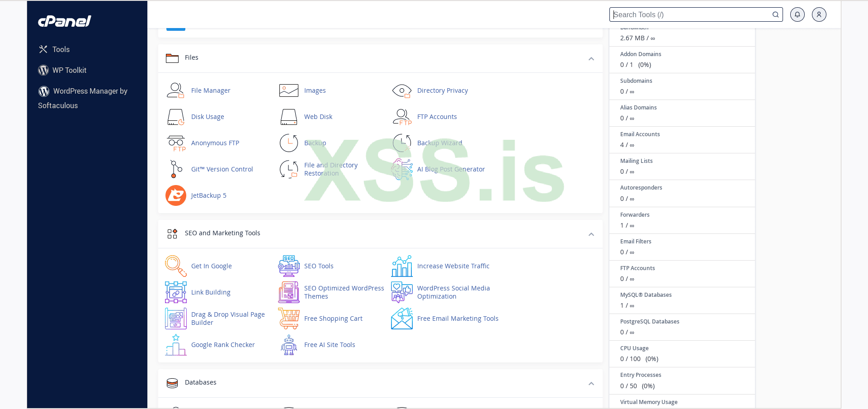Image resolution: width=868 pixels, height=409 pixels.
Task: Click the Directory Privacy eye icon
Action: (401, 90)
